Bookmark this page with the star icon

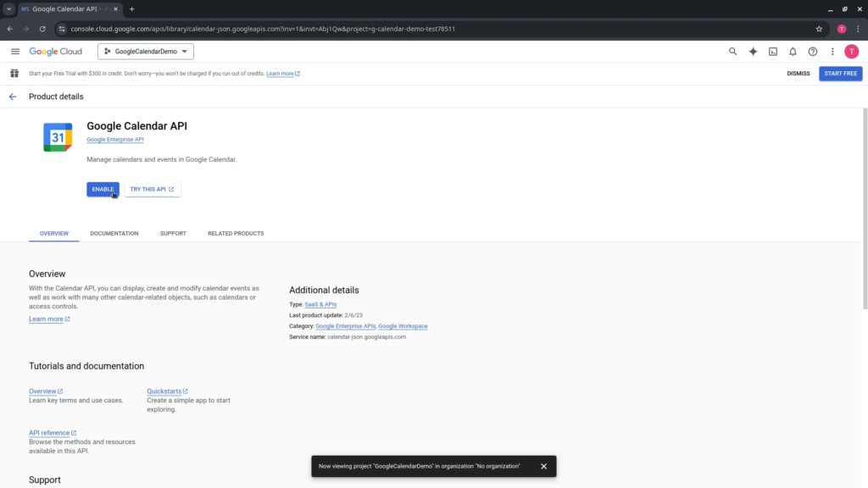coord(819,29)
